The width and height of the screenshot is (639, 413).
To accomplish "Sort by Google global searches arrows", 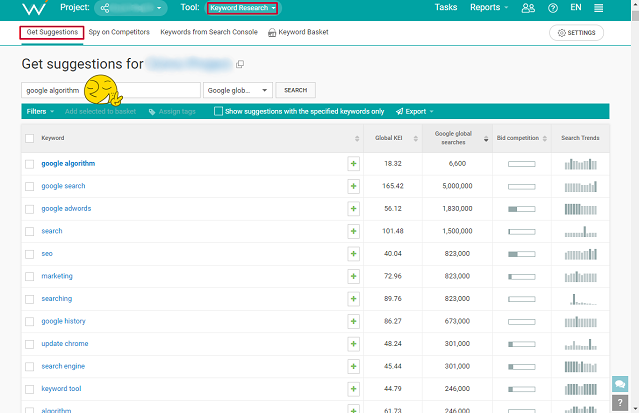I will [x=486, y=139].
